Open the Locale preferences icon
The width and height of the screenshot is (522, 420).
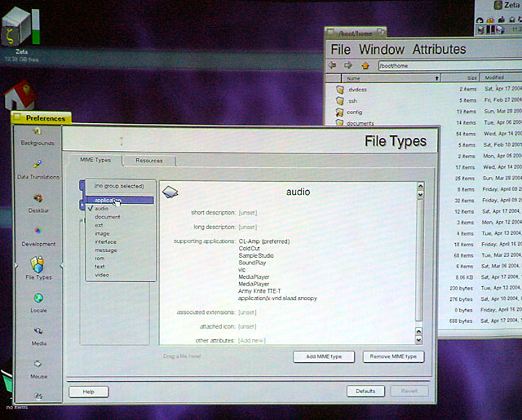(x=38, y=303)
